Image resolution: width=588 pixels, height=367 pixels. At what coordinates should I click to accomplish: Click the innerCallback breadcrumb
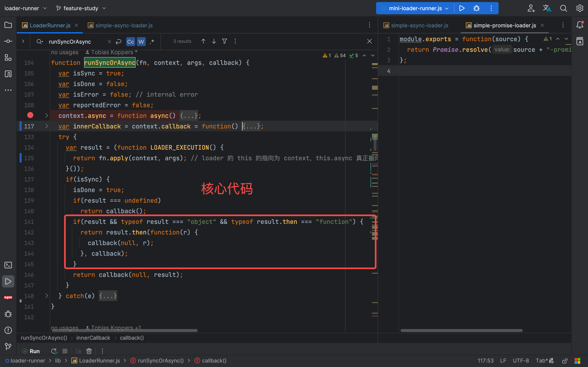coord(93,338)
